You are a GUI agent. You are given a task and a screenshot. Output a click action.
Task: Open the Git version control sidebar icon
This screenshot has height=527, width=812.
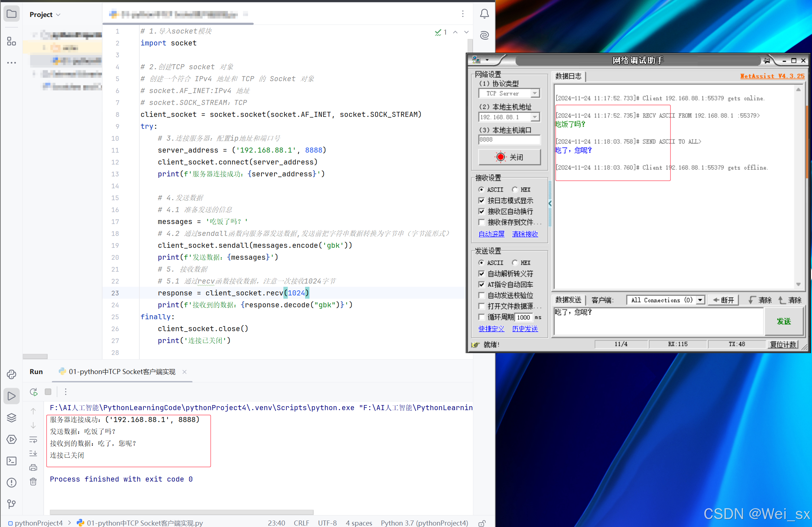pos(12,504)
